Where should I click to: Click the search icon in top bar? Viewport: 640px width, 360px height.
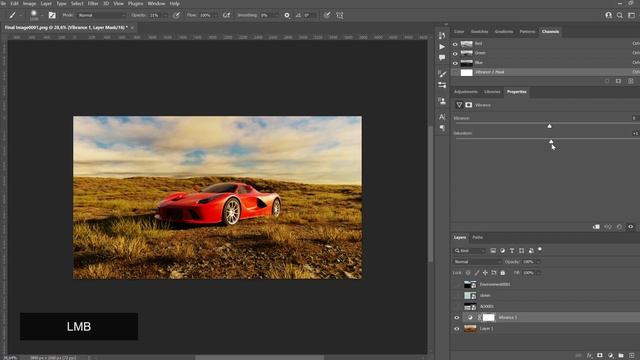(x=620, y=15)
